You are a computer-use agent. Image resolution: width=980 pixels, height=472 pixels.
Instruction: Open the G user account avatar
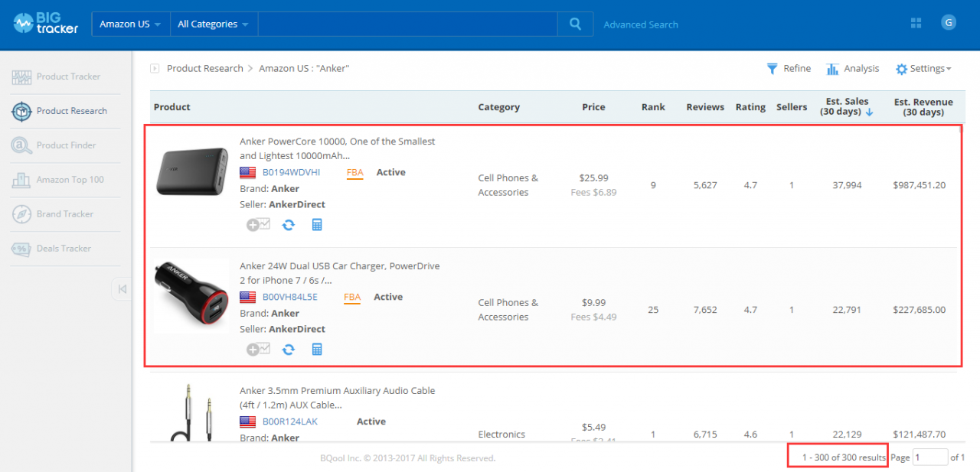(949, 22)
